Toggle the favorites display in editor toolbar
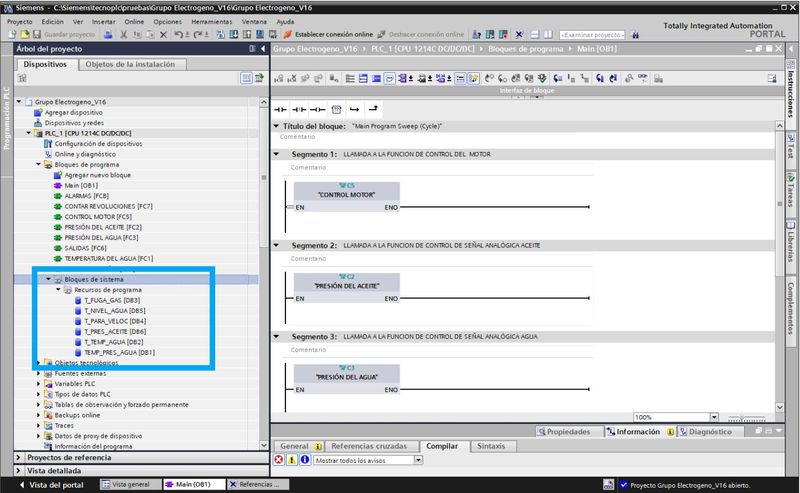Image resolution: width=800 pixels, height=493 pixels. [x=473, y=78]
